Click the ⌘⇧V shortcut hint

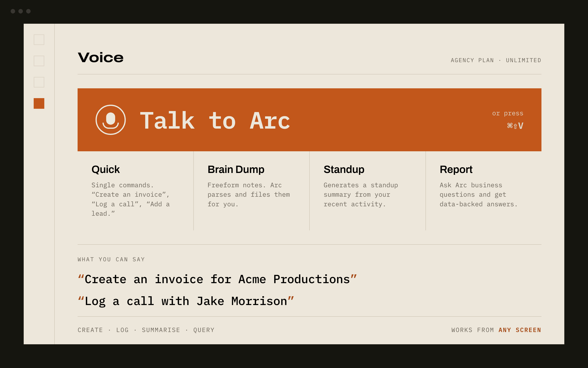[x=515, y=126]
